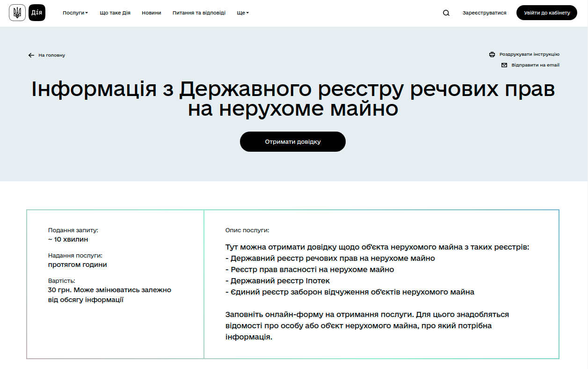Click the ~ 10 хвилин value
This screenshot has height=369, width=588.
click(68, 239)
